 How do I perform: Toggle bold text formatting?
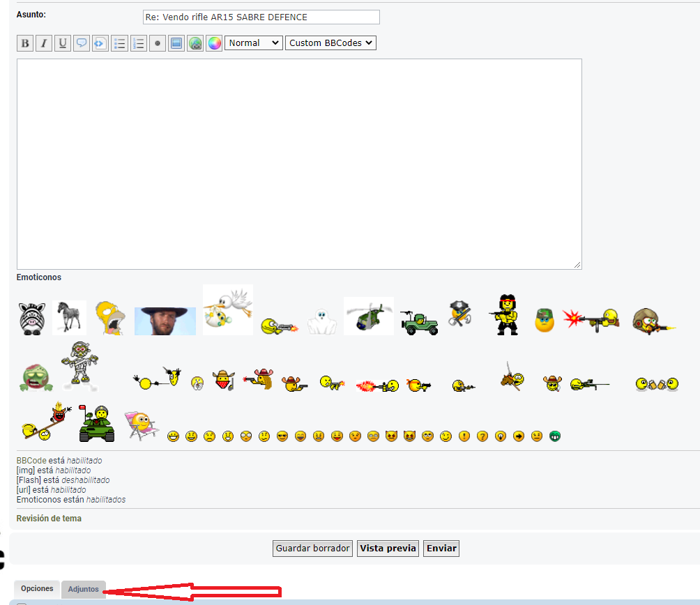click(x=25, y=43)
